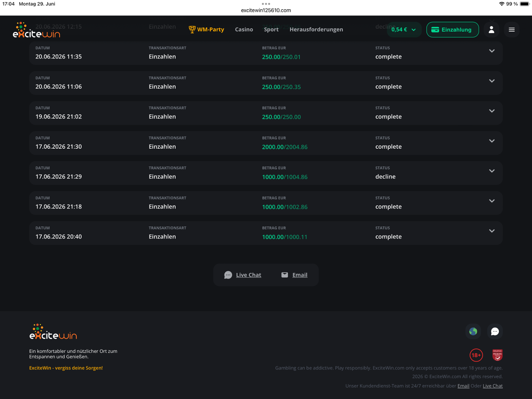Open the language globe icon in footer

point(473,331)
